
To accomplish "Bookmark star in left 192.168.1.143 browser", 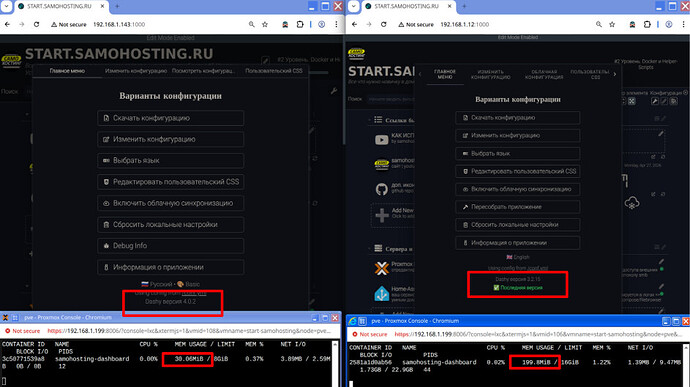I will (x=265, y=25).
